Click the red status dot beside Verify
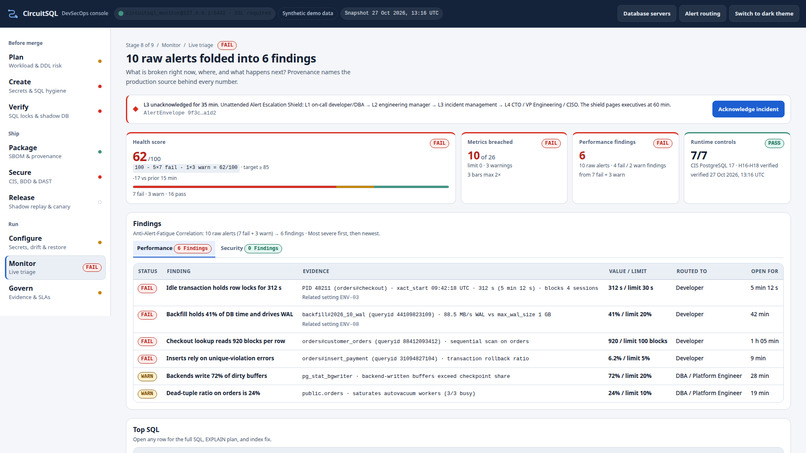 click(x=100, y=111)
